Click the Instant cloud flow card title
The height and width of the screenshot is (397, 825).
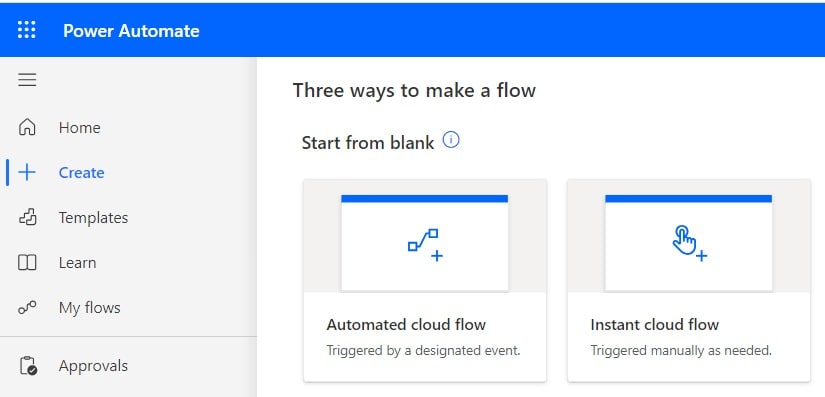tap(655, 324)
